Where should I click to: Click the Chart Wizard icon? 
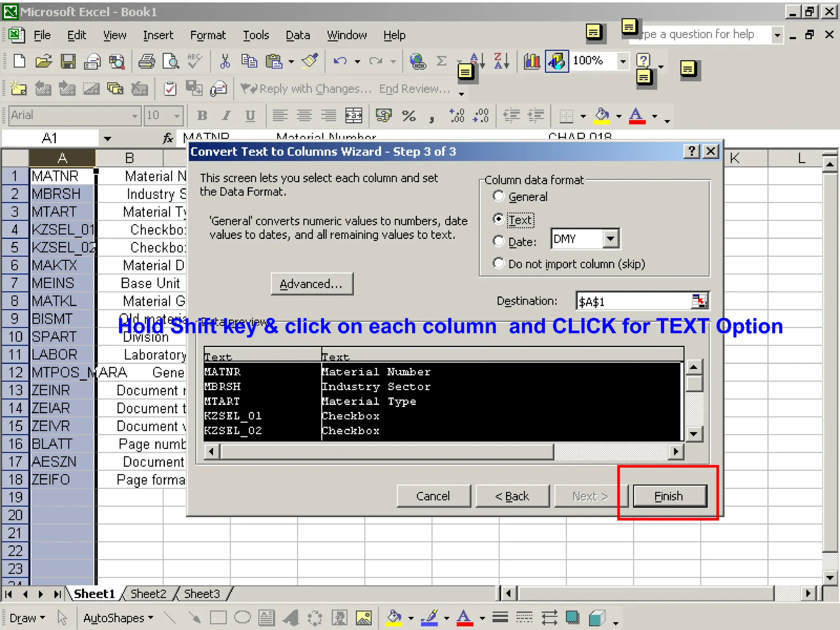[532, 62]
